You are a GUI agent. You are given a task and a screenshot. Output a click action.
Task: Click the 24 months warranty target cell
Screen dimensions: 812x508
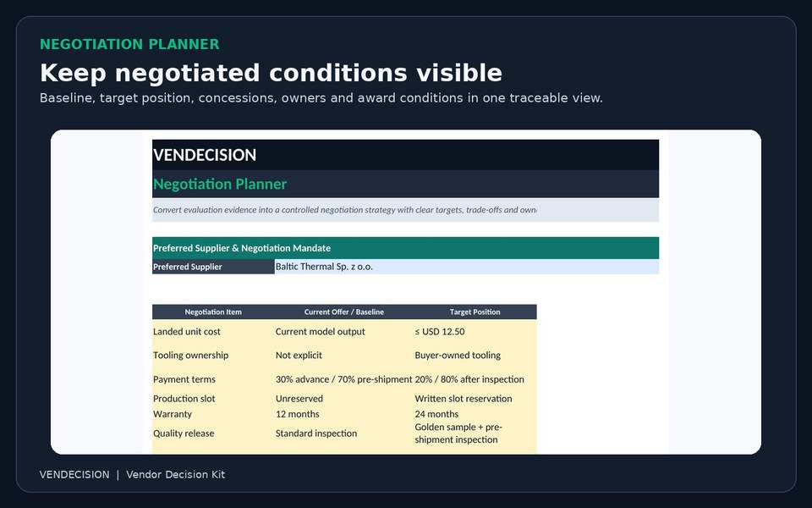point(475,414)
